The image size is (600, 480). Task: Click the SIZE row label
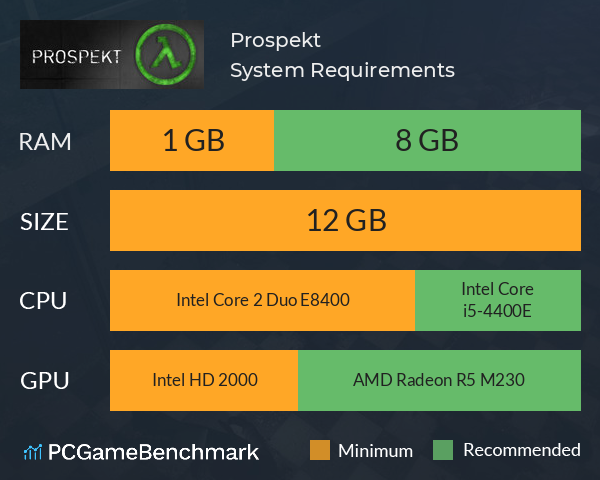point(44,222)
